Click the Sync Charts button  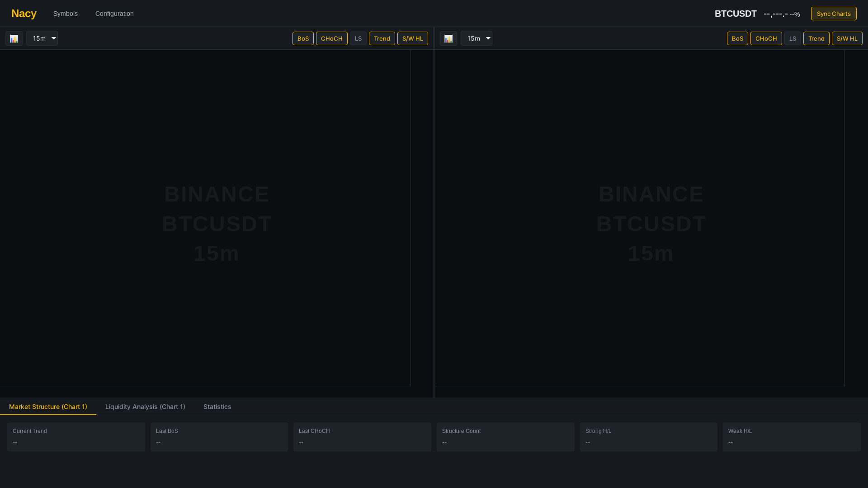point(834,14)
